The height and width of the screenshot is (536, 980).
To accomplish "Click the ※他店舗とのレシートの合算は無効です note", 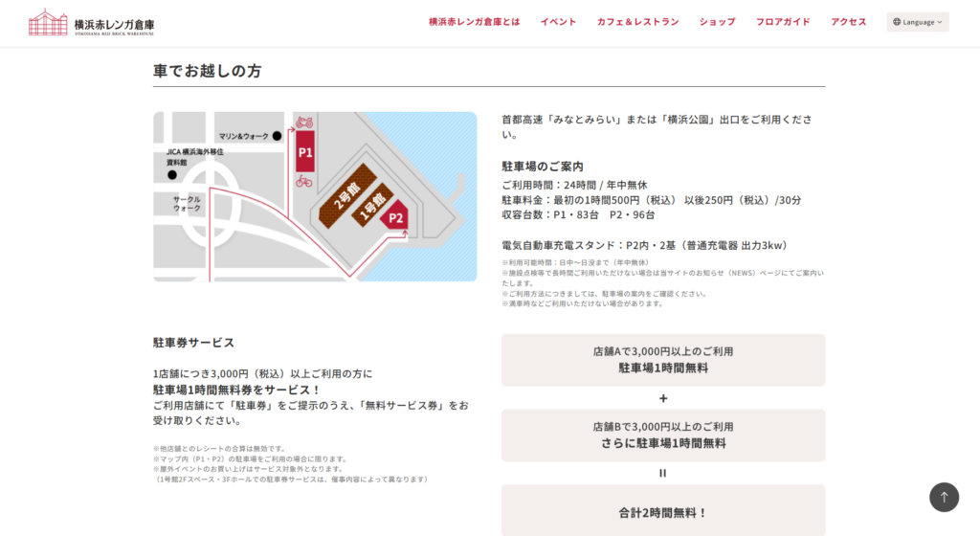I will pos(219,449).
